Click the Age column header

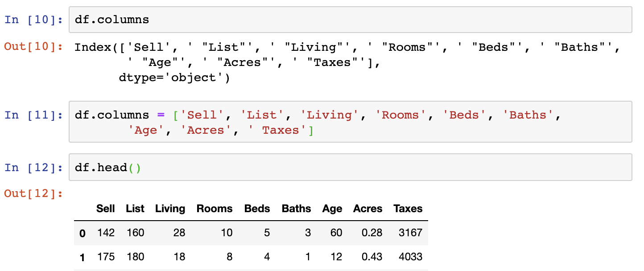[x=332, y=209]
